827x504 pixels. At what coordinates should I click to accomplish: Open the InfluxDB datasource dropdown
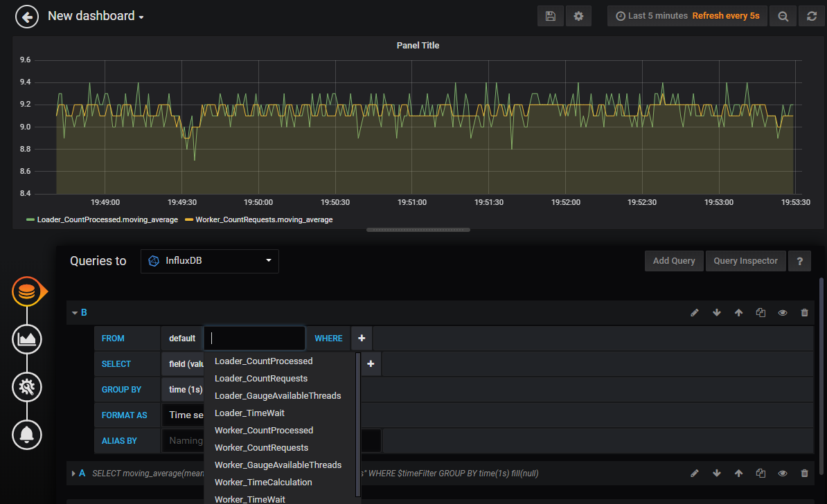pos(209,261)
